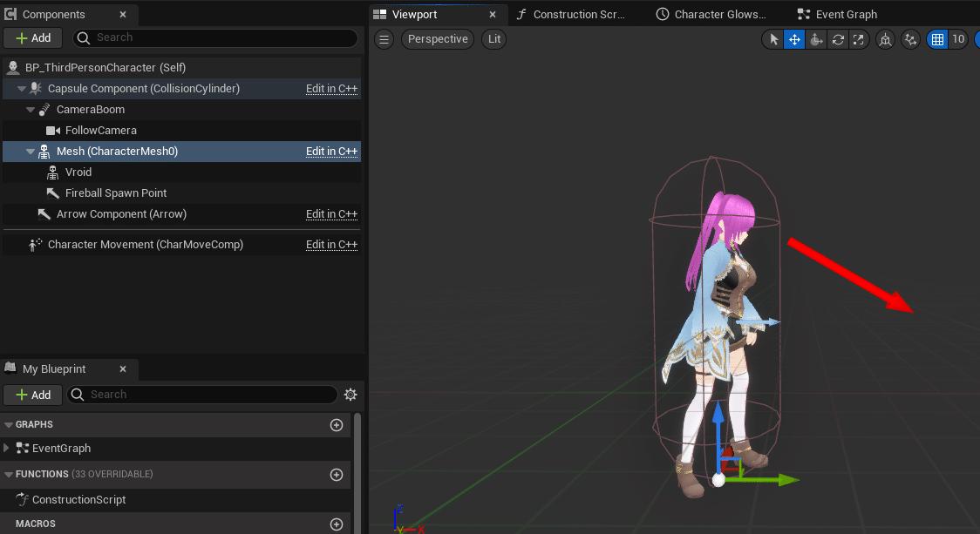The image size is (980, 534).
Task: Click the plus icon next to GRAPHS
Action: point(337,425)
